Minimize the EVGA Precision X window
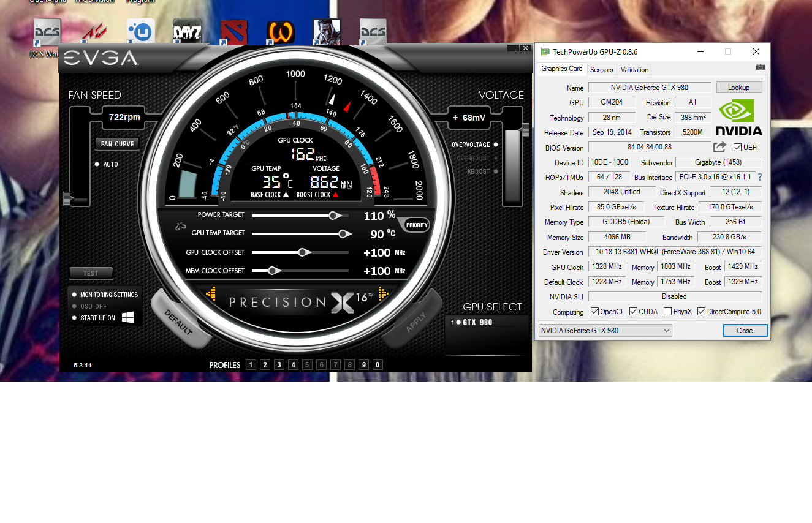 point(514,48)
